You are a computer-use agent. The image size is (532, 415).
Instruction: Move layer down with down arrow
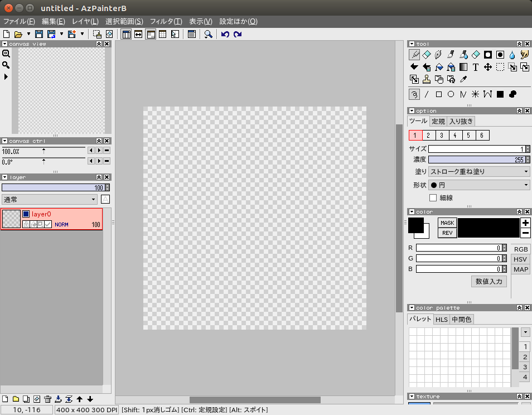(90, 399)
